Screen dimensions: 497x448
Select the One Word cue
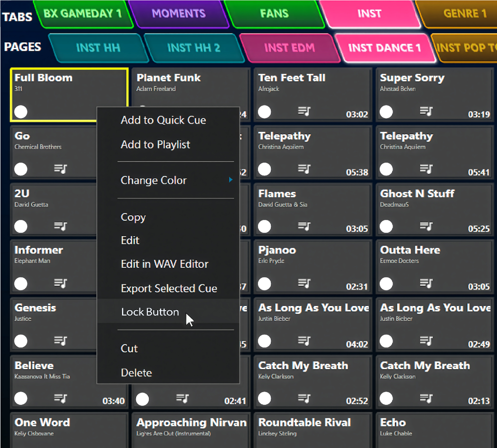pos(69,430)
